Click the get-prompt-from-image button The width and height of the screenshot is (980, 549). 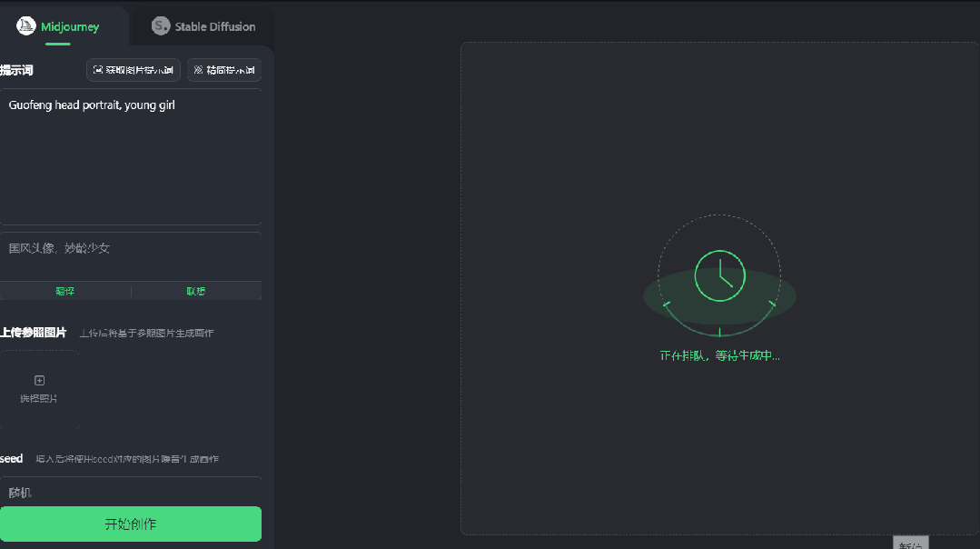[134, 70]
